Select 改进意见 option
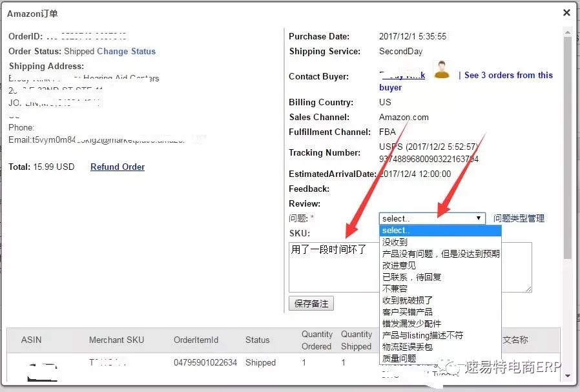 point(440,265)
